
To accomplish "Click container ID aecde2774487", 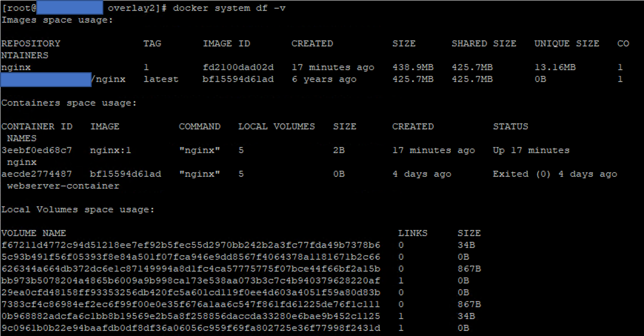I will 36,174.
